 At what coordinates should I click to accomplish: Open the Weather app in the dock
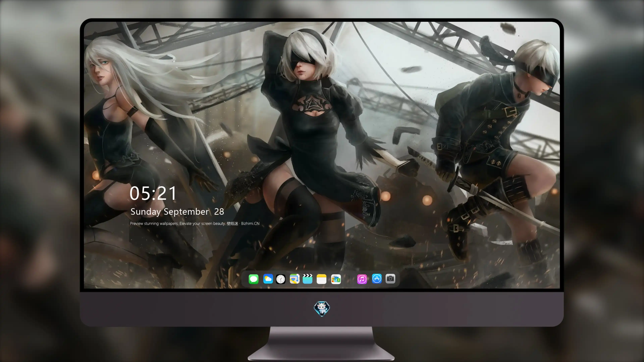268,279
